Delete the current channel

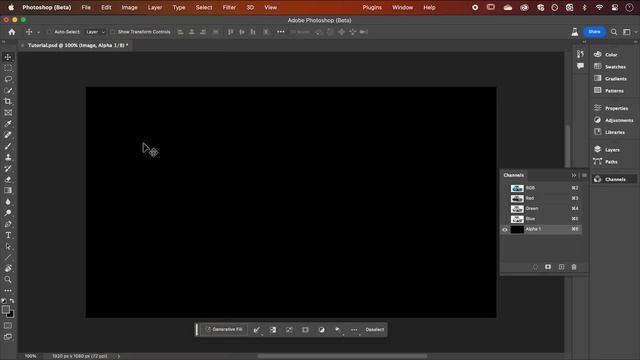[574, 267]
